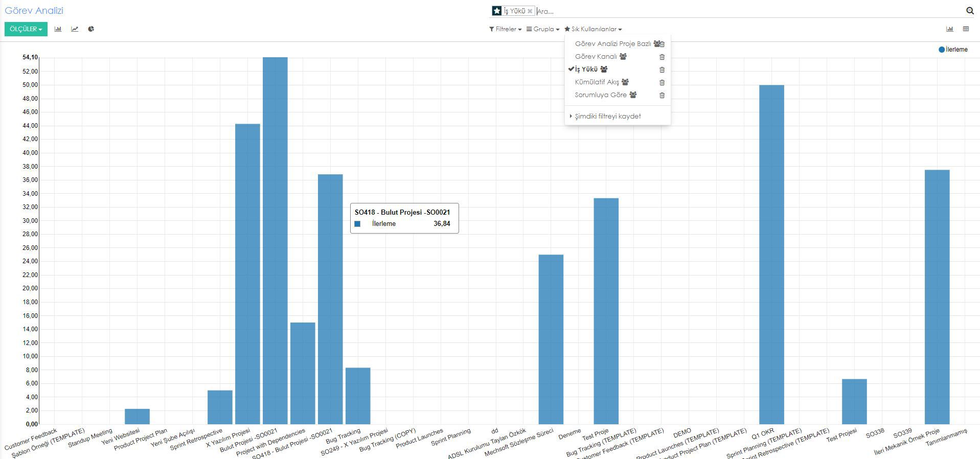The width and height of the screenshot is (980, 459).
Task: Open pivot table view from view switcher
Action: 966,29
